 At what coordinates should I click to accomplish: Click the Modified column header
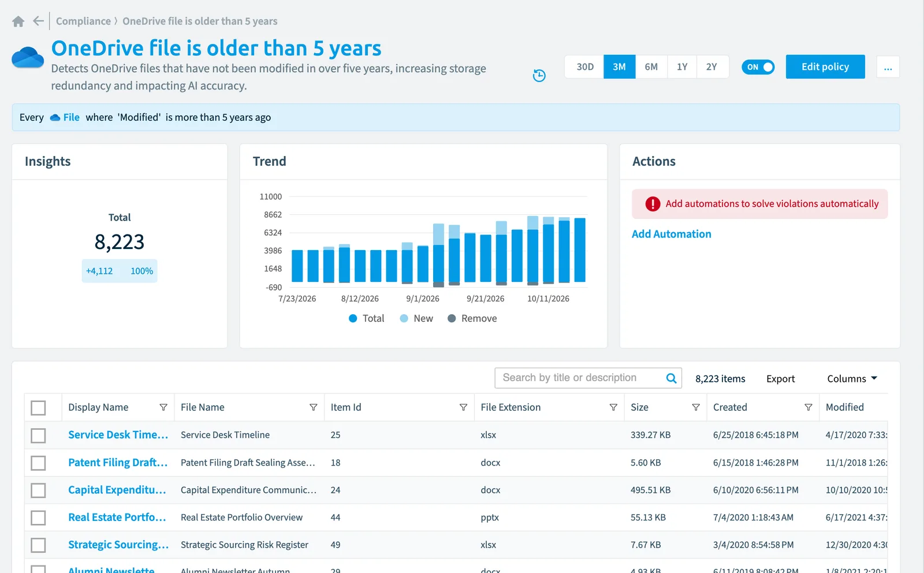(844, 407)
